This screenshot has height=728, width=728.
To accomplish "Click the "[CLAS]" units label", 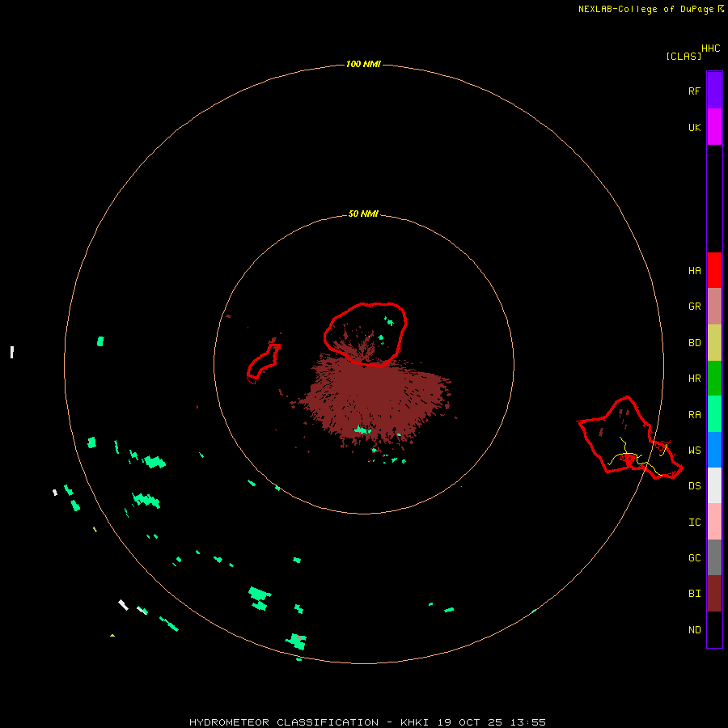I will pyautogui.click(x=684, y=56).
